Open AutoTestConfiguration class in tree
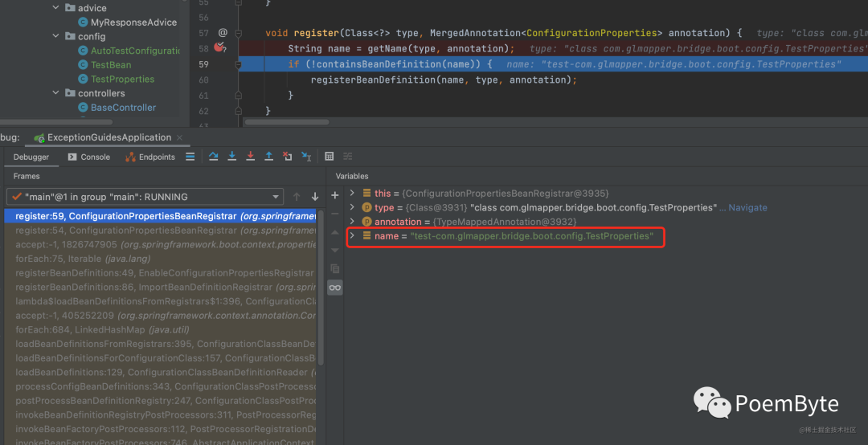Screen dimensions: 868x445 [135, 51]
